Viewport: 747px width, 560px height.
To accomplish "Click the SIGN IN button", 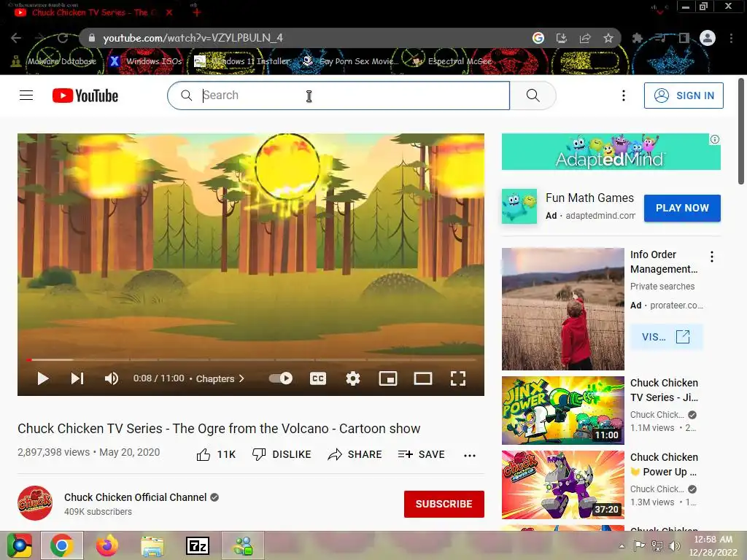I will pos(684,96).
